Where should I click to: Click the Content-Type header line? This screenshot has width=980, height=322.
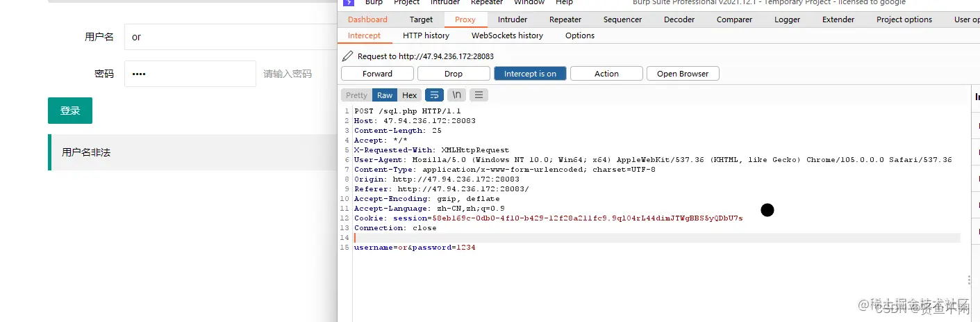(505, 170)
